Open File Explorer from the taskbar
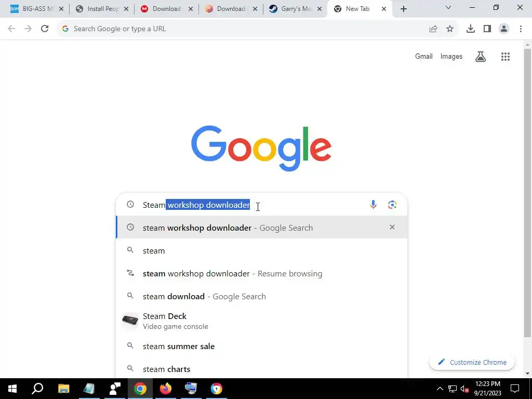 [63, 389]
